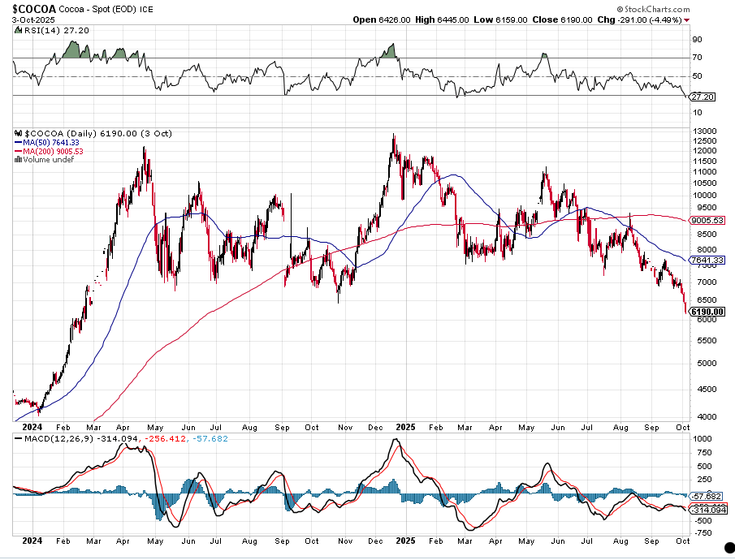Click the black circle in the bottom-right corner
The height and width of the screenshot is (560, 735).
729,553
